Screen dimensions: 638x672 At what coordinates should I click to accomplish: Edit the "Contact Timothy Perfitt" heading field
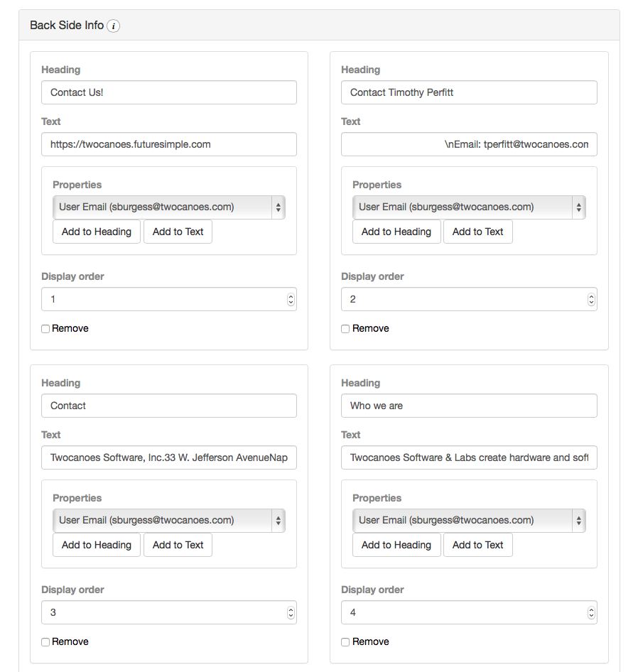(469, 92)
